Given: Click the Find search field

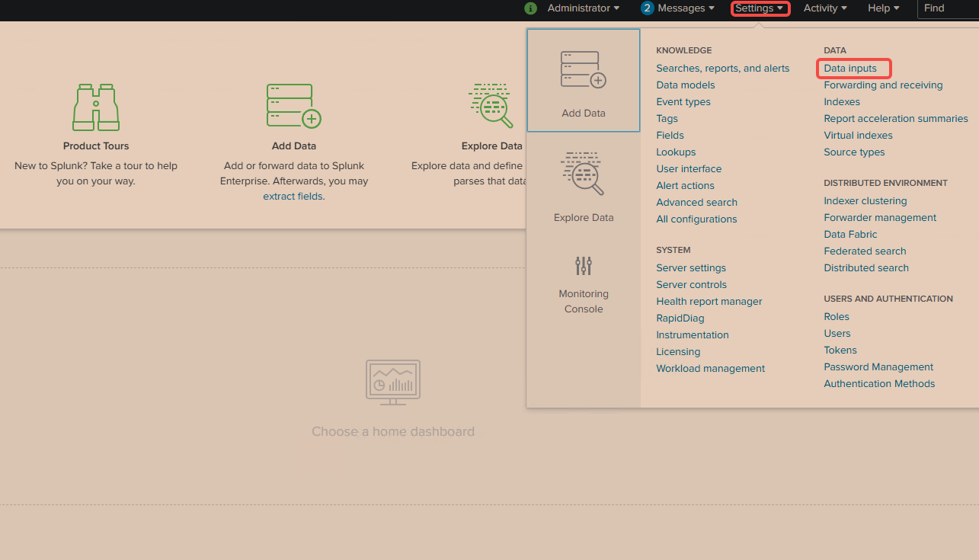Looking at the screenshot, I should [x=948, y=8].
